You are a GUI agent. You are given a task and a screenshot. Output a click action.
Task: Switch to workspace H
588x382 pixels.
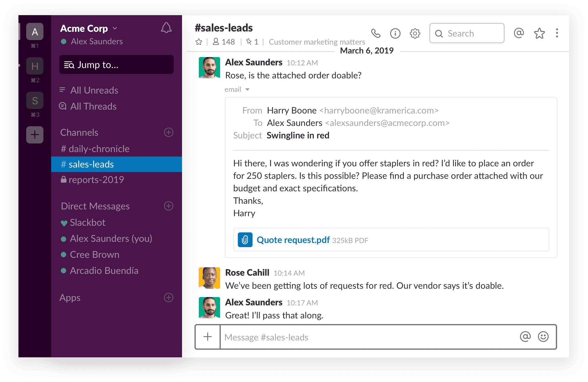(35, 66)
